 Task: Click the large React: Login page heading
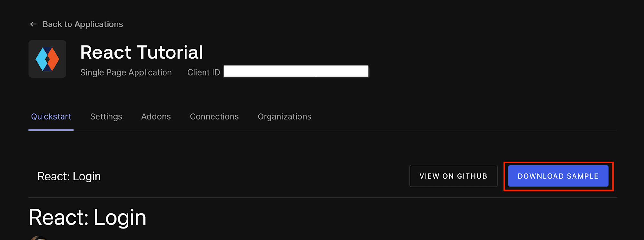coord(88,217)
